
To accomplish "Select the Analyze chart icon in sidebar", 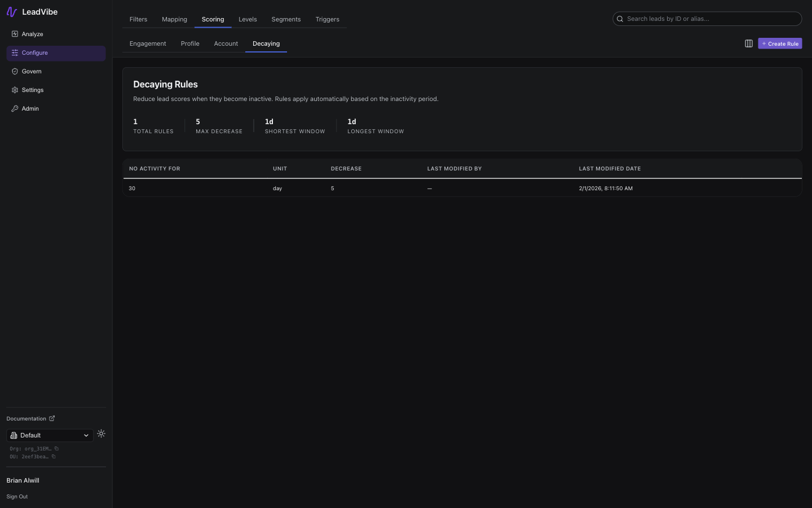I will [14, 34].
